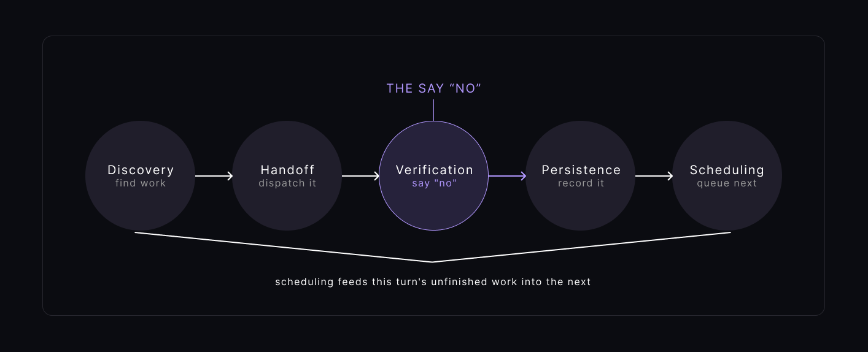This screenshot has width=868, height=352.
Task: Click the arrow from Handoff to Verification
Action: tap(360, 176)
